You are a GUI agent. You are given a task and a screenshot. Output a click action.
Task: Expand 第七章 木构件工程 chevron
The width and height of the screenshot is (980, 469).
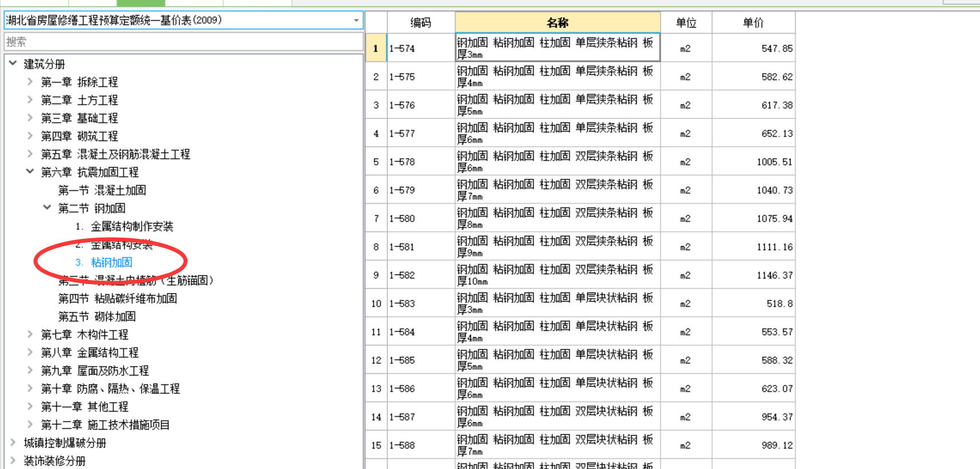(30, 334)
